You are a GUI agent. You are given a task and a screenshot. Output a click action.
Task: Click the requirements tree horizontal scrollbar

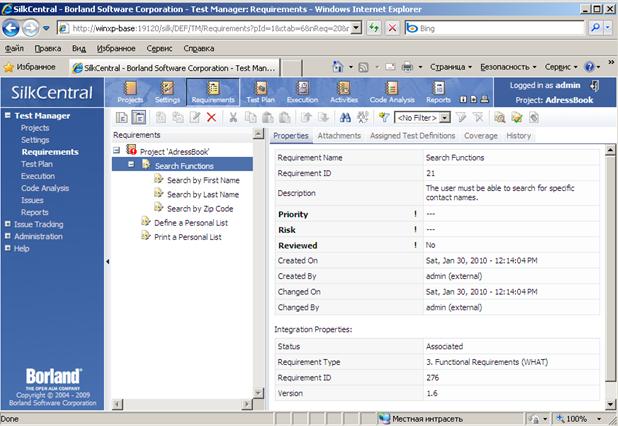point(182,404)
